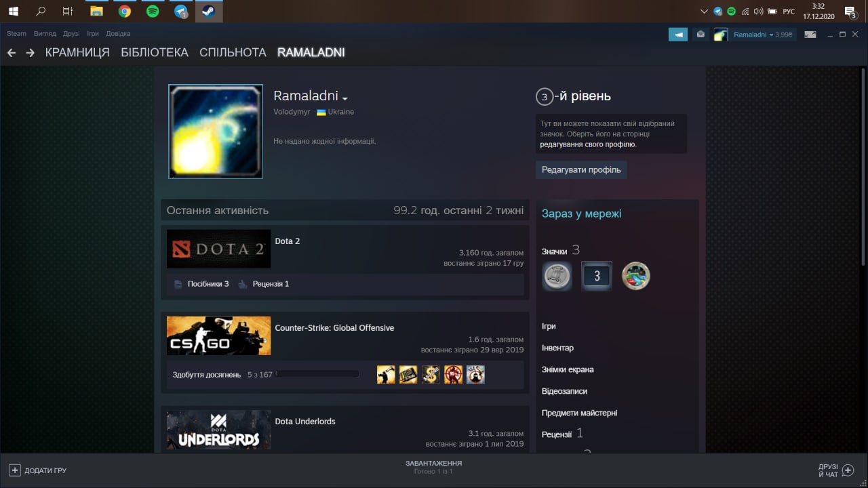The height and width of the screenshot is (488, 868).
Task: Open the fifth CS:GO achievement icon
Action: [x=475, y=374]
